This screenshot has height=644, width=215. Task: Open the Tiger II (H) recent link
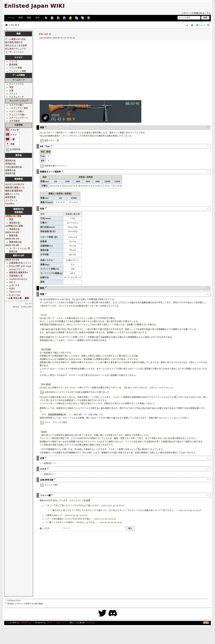[x=15, y=292]
